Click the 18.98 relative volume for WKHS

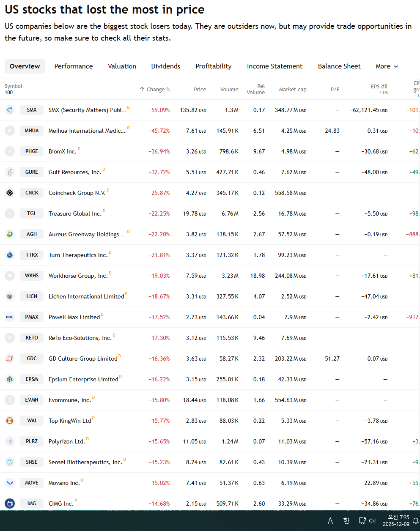click(258, 276)
